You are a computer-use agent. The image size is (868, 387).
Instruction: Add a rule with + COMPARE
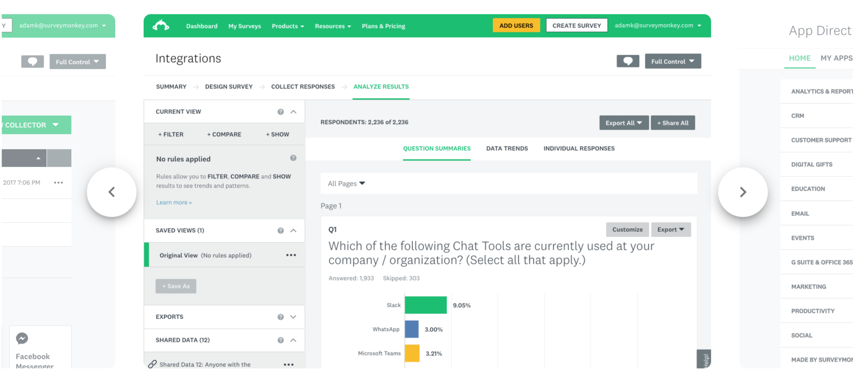coord(224,134)
